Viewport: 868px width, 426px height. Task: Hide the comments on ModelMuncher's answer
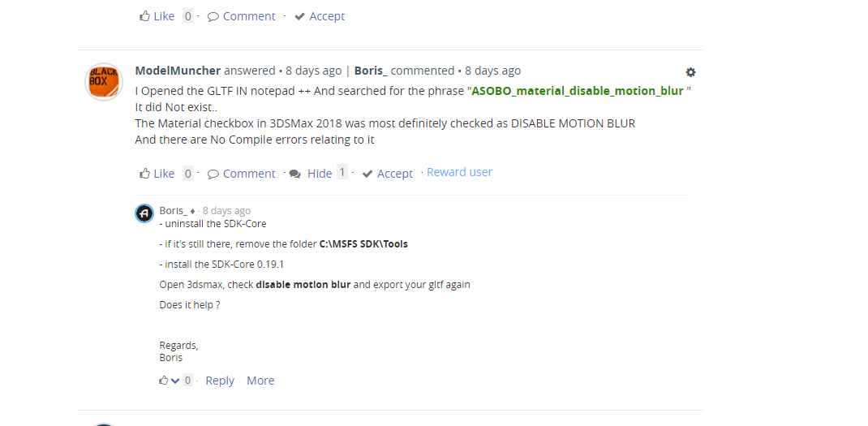[x=320, y=174]
